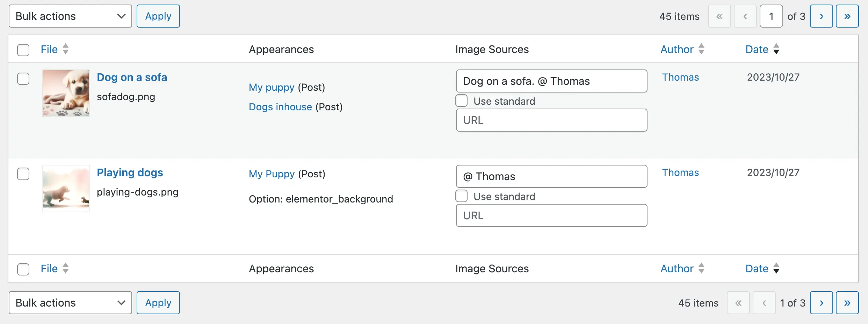Image resolution: width=868 pixels, height=324 pixels.
Task: Open the top Bulk actions dropdown
Action: (70, 16)
